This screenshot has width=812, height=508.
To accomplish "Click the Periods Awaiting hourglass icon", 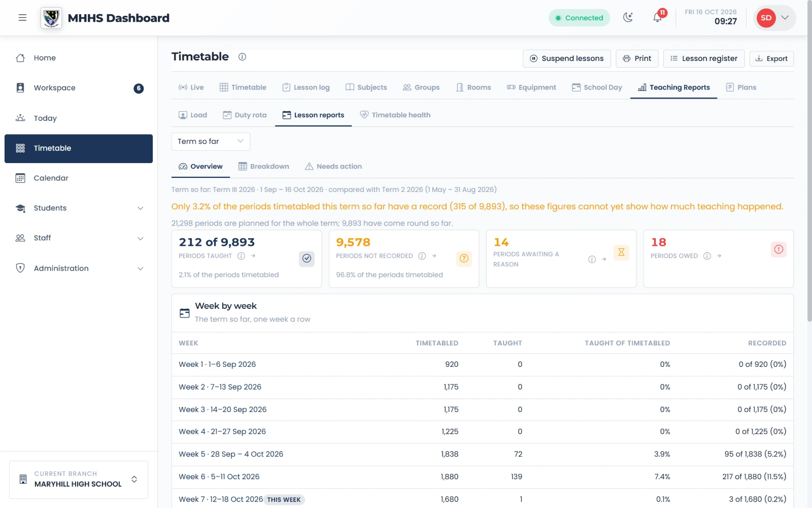I will tap(621, 252).
